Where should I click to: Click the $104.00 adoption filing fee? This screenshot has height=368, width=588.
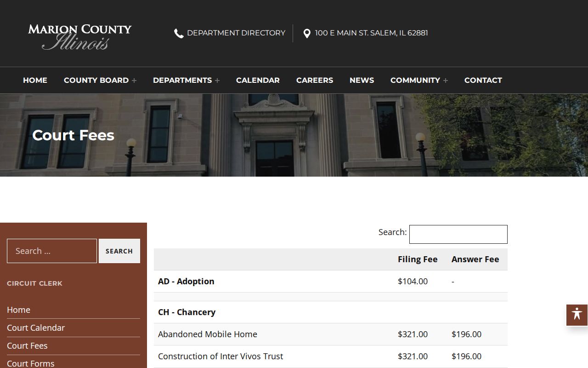(x=413, y=282)
